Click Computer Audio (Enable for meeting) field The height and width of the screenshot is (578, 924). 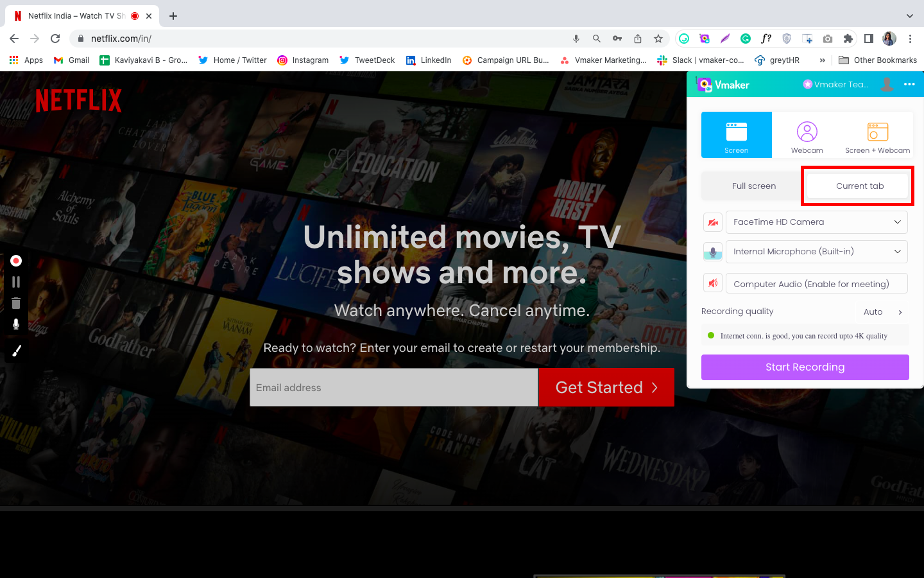click(x=817, y=283)
